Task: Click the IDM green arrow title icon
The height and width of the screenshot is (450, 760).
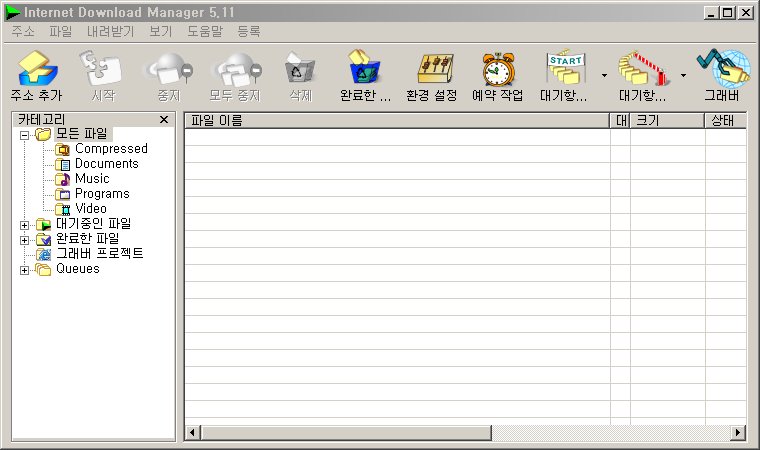Action: pos(12,13)
